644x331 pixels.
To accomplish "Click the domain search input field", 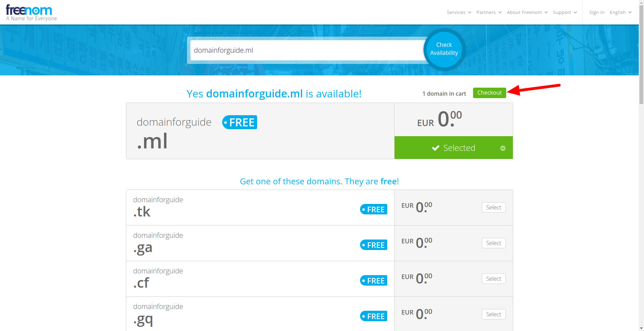I will [x=307, y=50].
